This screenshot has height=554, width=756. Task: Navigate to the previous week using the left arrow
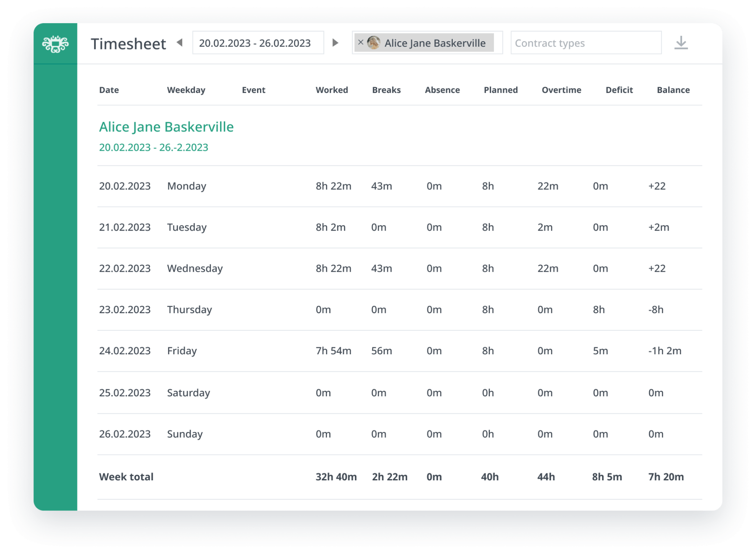pyautogui.click(x=180, y=42)
